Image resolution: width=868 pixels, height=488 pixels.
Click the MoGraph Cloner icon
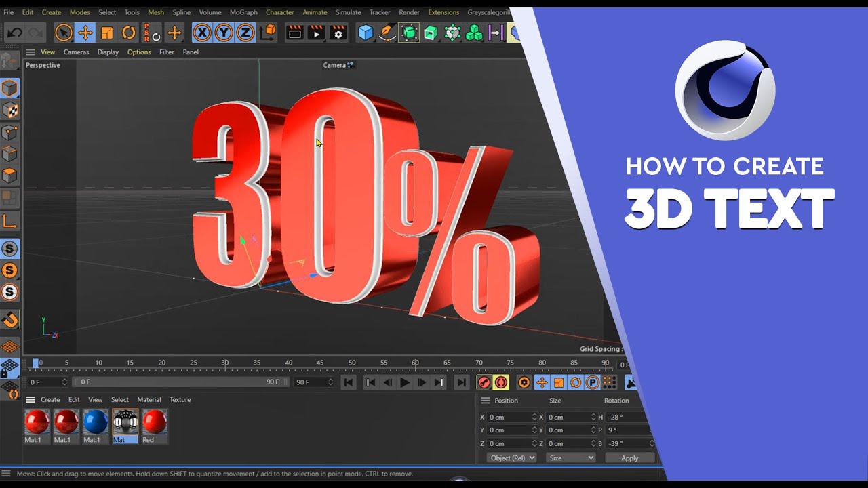(474, 33)
